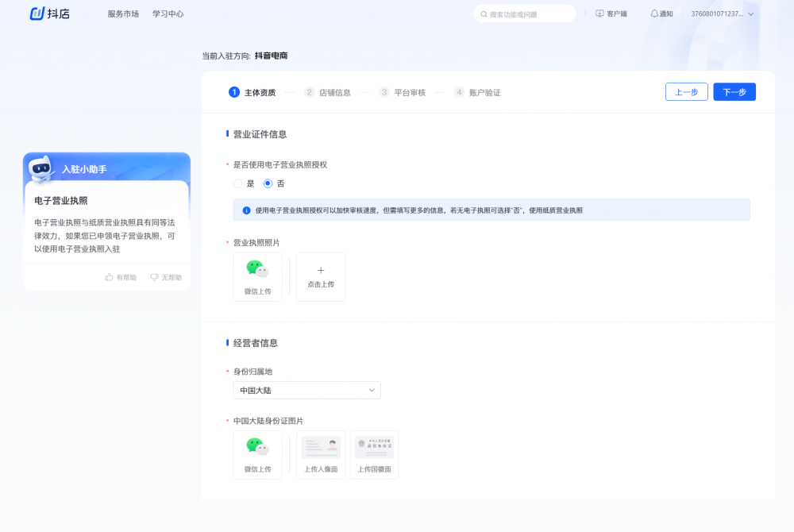Click the 无帮助 thumbs-down icon

point(155,277)
